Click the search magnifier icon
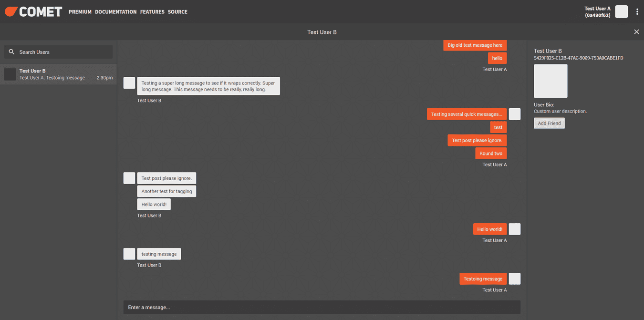The image size is (644, 320). pos(12,52)
